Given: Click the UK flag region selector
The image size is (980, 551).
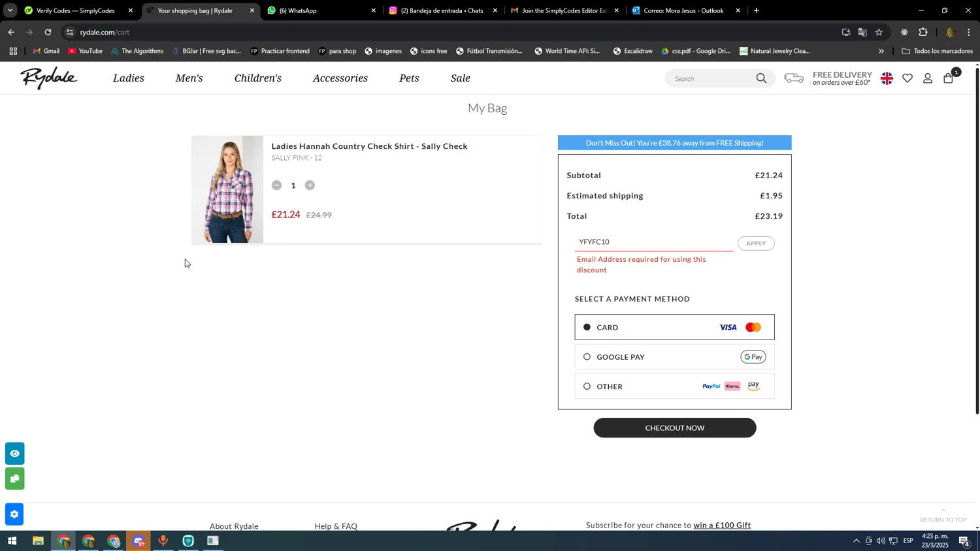Looking at the screenshot, I should (x=887, y=78).
